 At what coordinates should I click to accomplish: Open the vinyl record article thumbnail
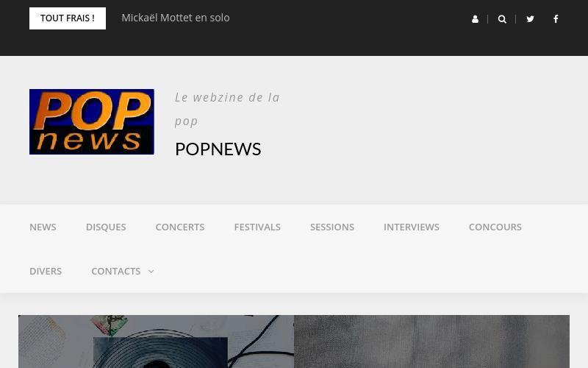pos(156,342)
